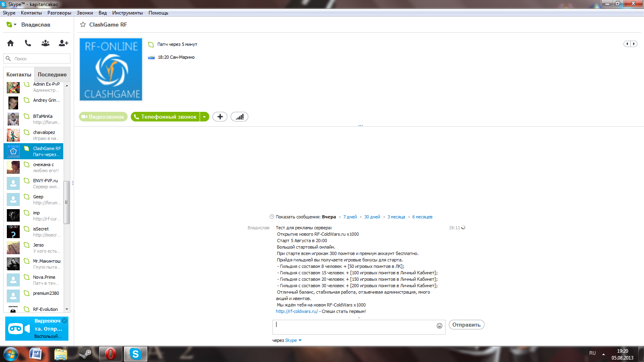The image size is (644, 362).
Task: Open the Вид menu
Action: coord(103,13)
